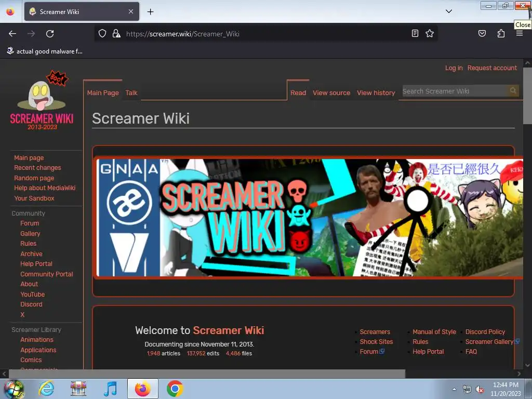Viewport: 532px width, 399px height.
Task: Open Screamers link in welcome box
Action: point(375,332)
